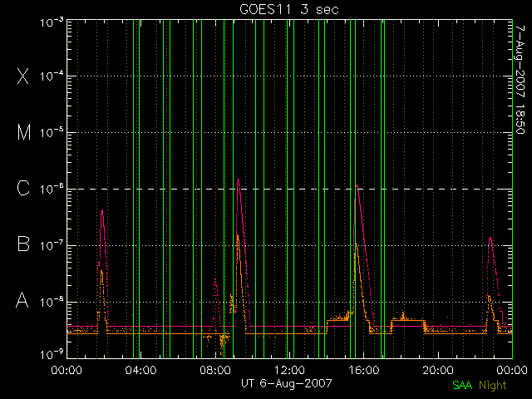Image resolution: width=532 pixels, height=399 pixels.
Task: Click the X flare class label
Action: pyautogui.click(x=22, y=76)
